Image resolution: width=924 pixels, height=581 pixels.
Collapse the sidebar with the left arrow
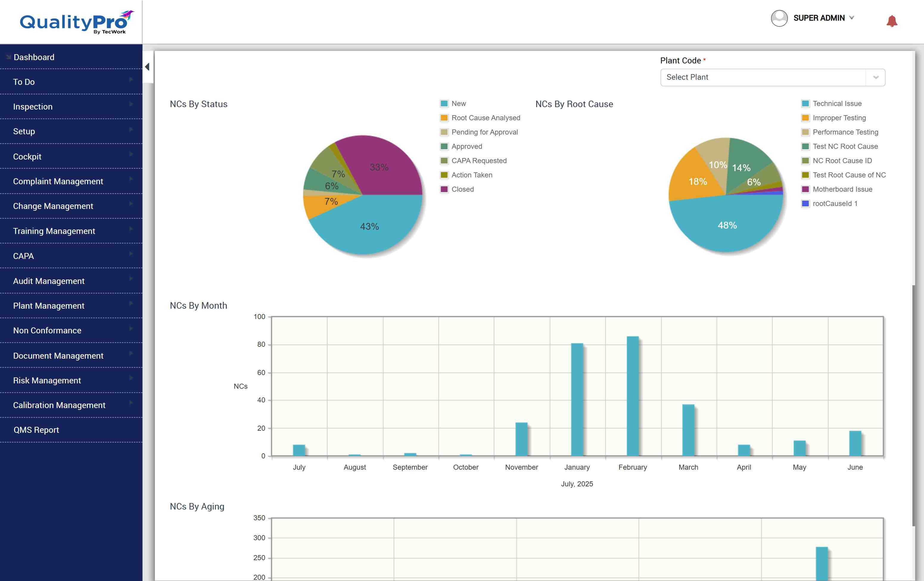tap(147, 67)
